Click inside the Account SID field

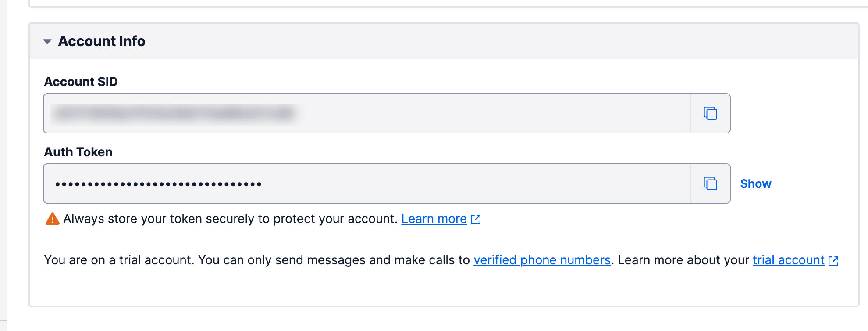(482, 113)
